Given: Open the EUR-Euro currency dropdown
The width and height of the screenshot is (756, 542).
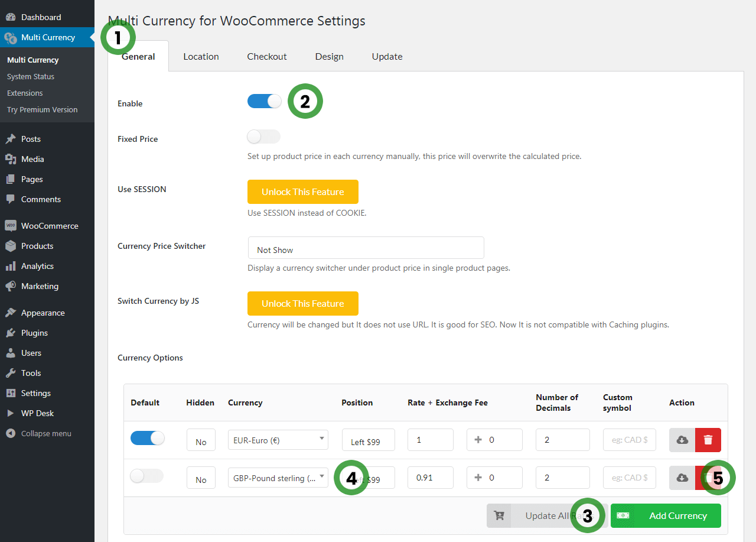Looking at the screenshot, I should click(278, 440).
